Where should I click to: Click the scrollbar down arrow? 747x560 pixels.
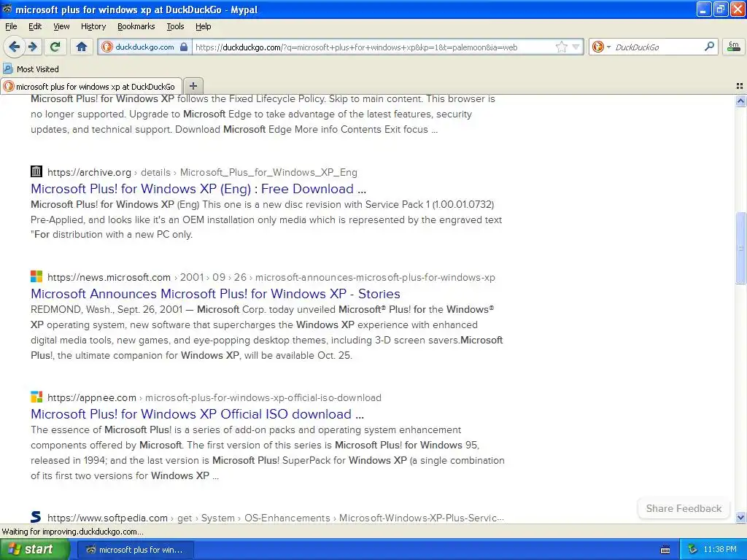click(x=740, y=517)
